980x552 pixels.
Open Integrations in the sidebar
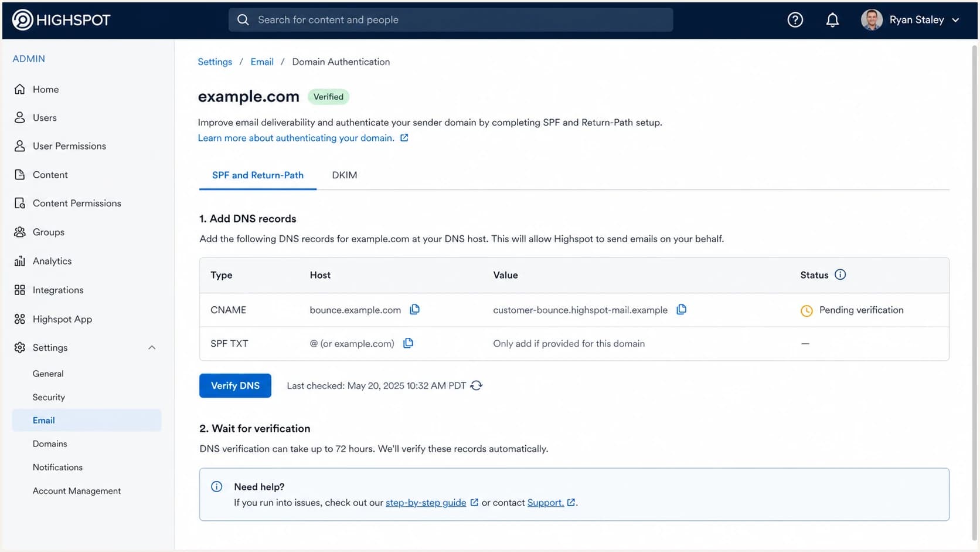click(58, 290)
